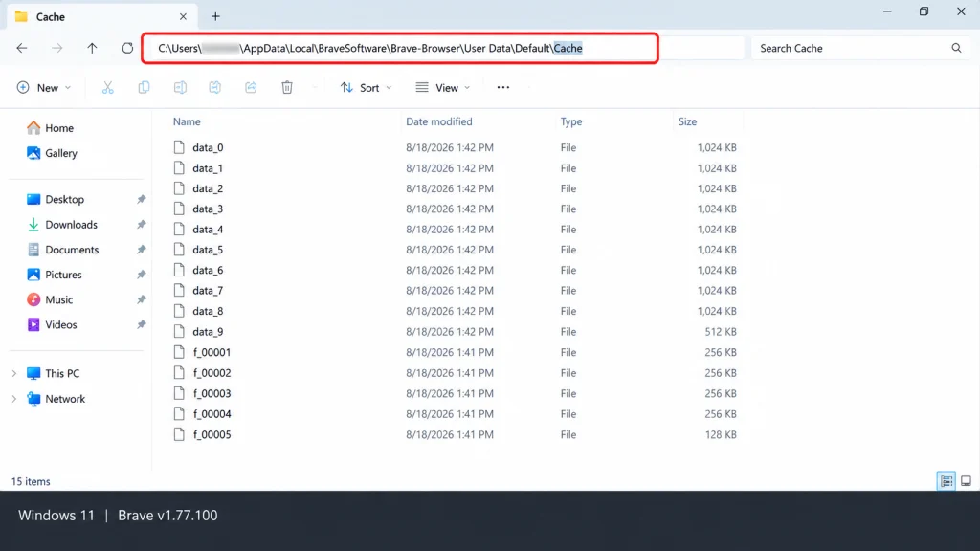The image size is (980, 551).
Task: Expand the This PC tree node
Action: click(x=13, y=374)
